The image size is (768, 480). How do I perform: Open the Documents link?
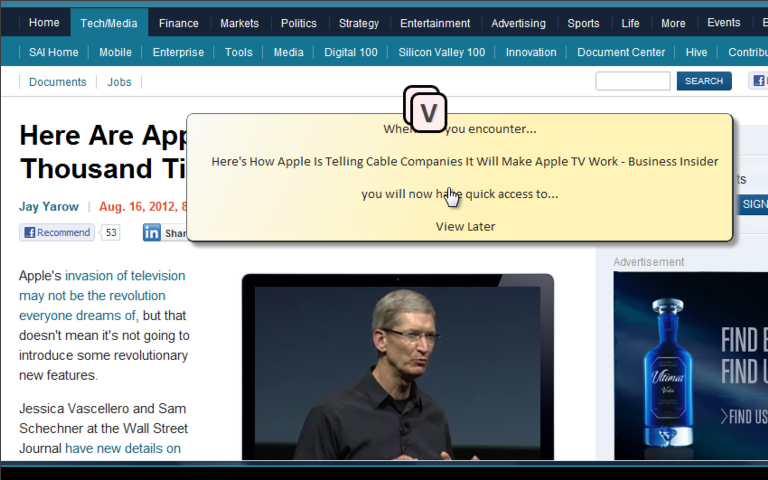(57, 82)
